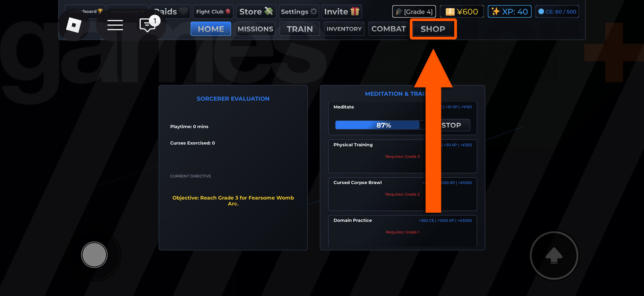Click the Grade 4 rank badge

(414, 12)
